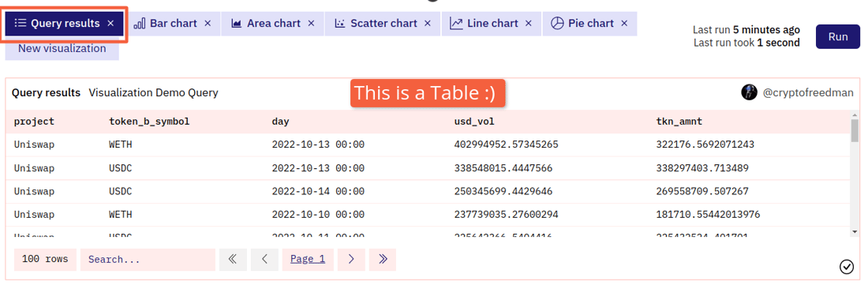Select the cell 402994952.57345265
This screenshot has width=868, height=289.
[506, 144]
